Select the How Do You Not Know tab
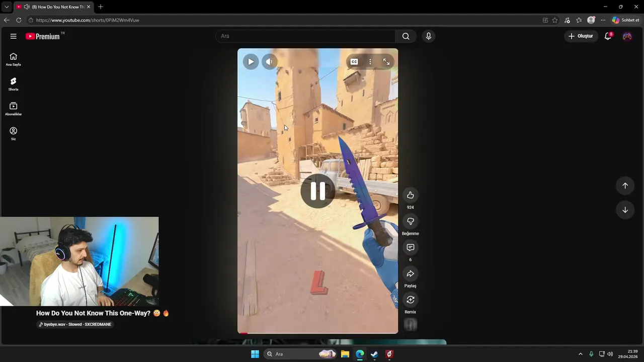 tap(53, 7)
